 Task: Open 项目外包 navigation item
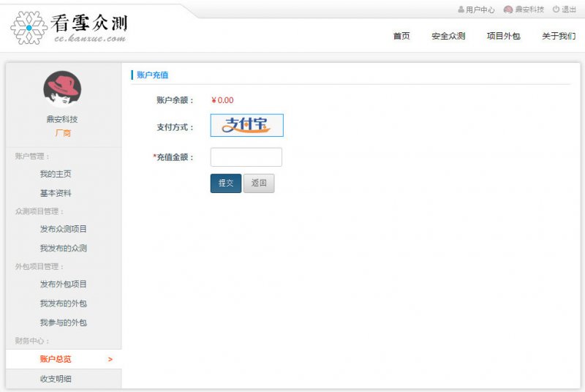click(503, 36)
